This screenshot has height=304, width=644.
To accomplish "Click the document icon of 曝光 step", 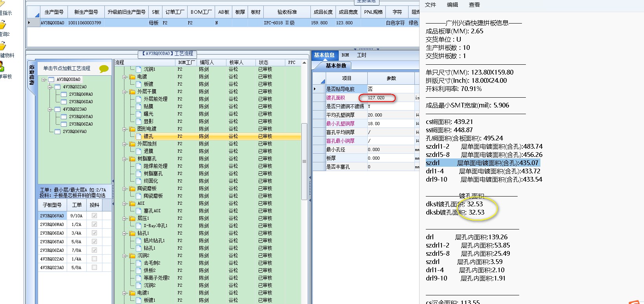I will [x=139, y=114].
